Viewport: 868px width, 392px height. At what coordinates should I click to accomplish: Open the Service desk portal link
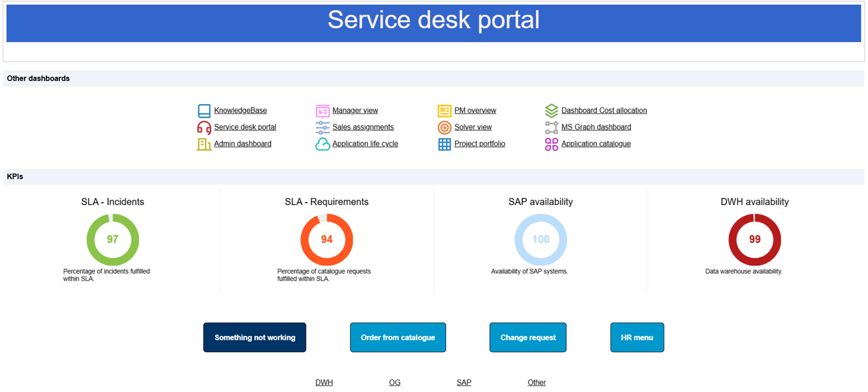coord(245,128)
